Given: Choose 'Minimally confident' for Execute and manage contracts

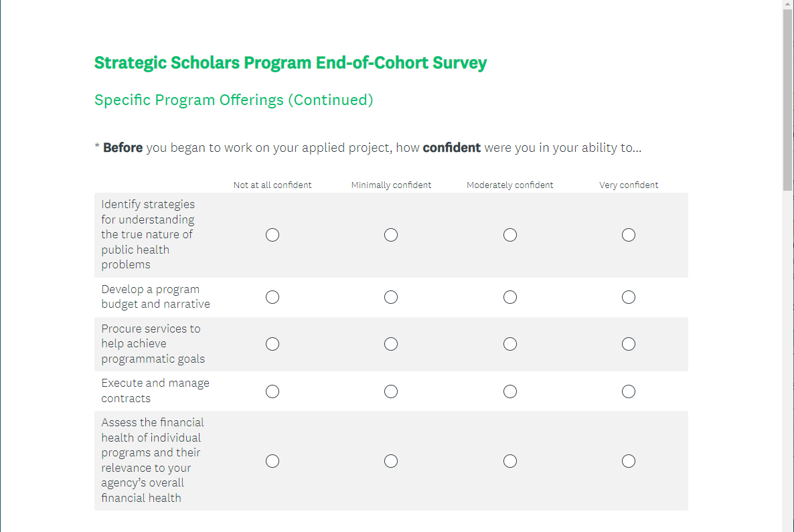Looking at the screenshot, I should (391, 391).
